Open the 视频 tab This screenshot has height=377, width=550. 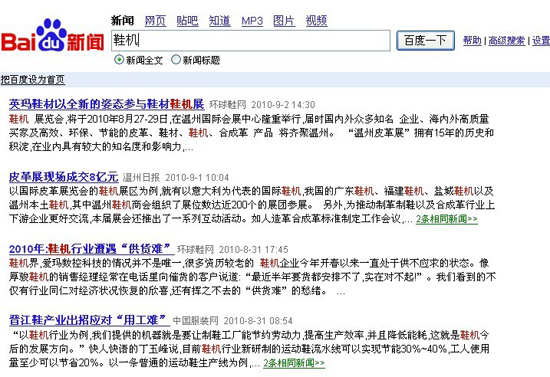(x=316, y=21)
